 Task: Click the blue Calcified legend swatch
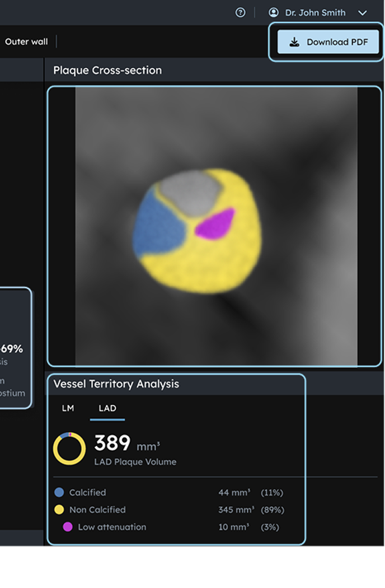tap(59, 492)
